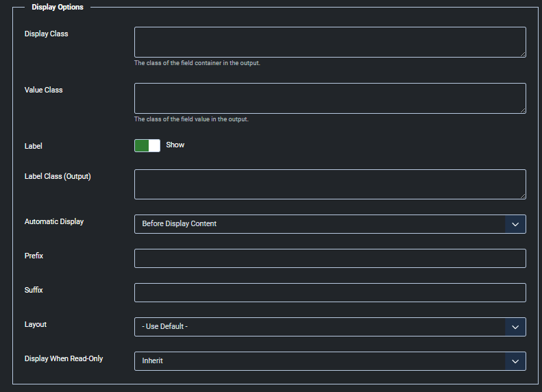Image resolution: width=542 pixels, height=392 pixels.
Task: Grab the Value Class textarea resize handle
Action: click(523, 110)
